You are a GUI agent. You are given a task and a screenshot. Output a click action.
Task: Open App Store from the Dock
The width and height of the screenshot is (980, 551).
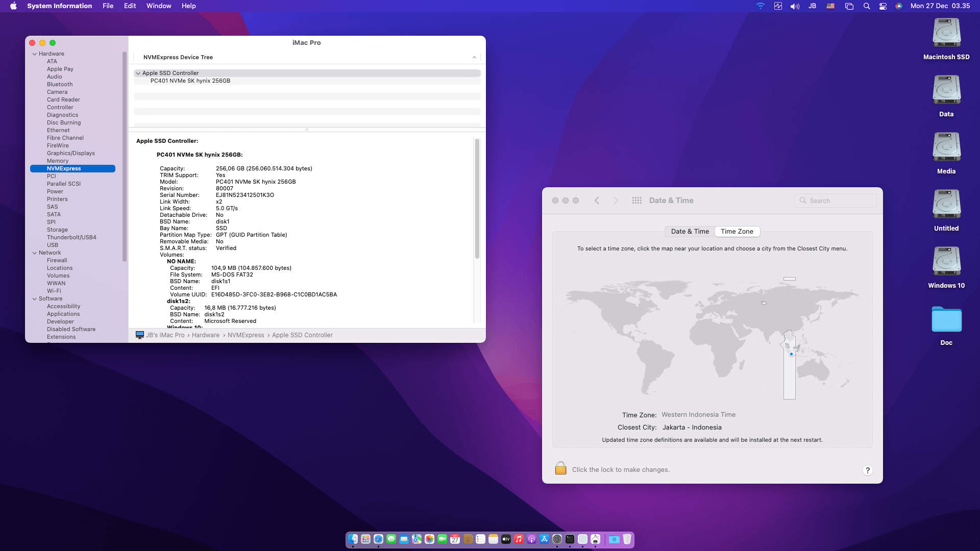(544, 539)
